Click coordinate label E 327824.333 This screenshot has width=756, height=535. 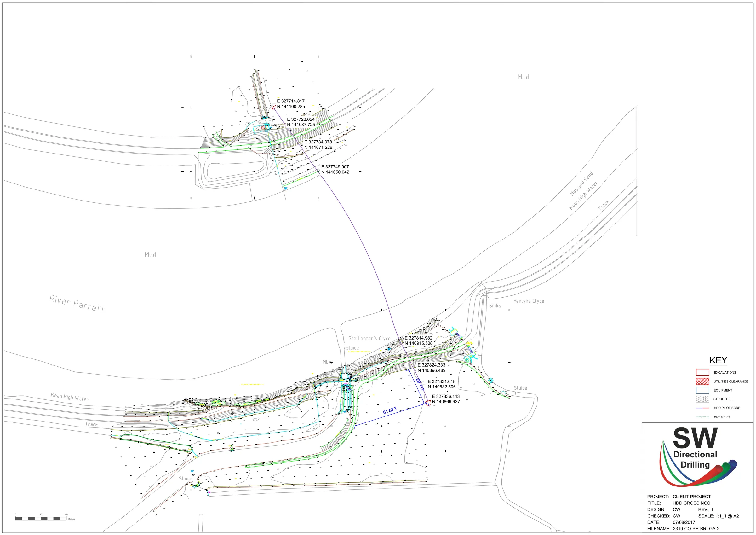point(431,365)
